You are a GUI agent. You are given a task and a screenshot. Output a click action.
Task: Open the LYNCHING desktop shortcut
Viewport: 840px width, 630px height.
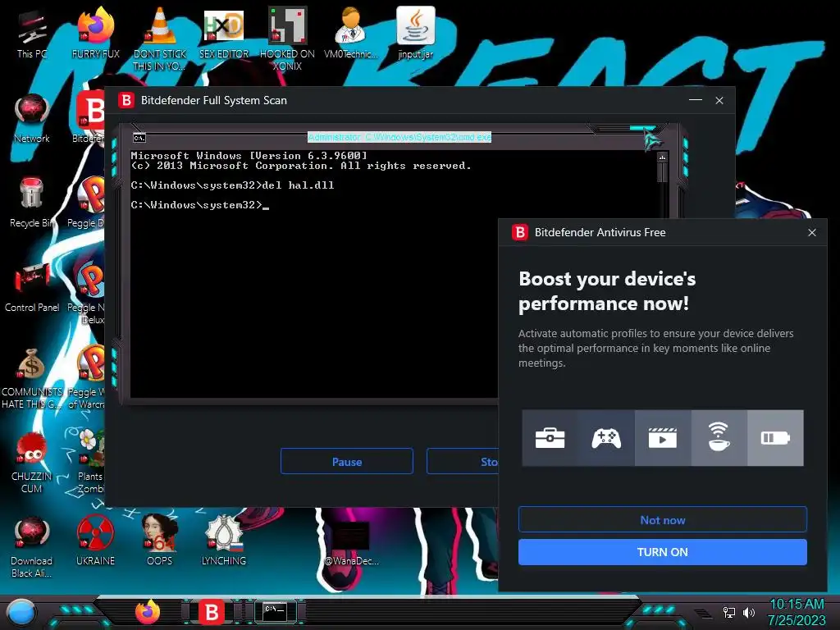tap(224, 541)
